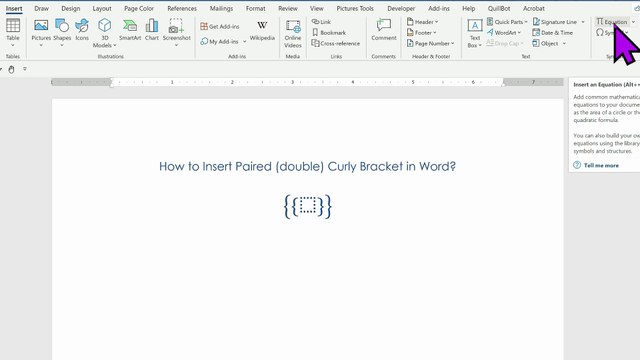Open the QuillBot tab
The width and height of the screenshot is (640, 360).
coord(499,8)
